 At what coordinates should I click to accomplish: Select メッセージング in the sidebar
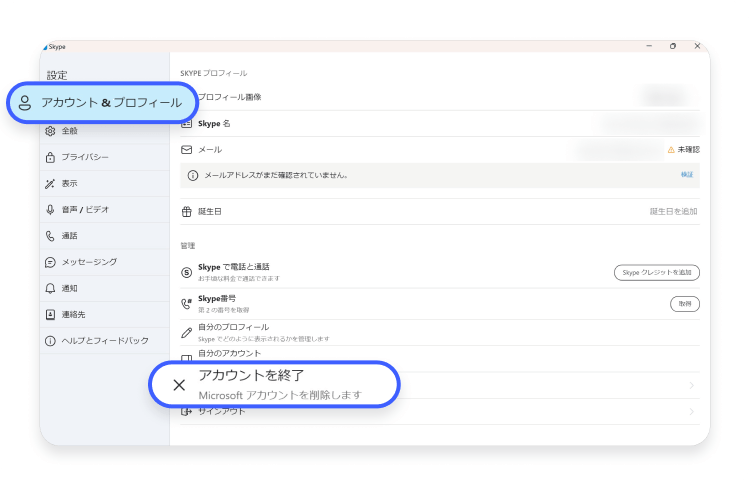coord(105,262)
